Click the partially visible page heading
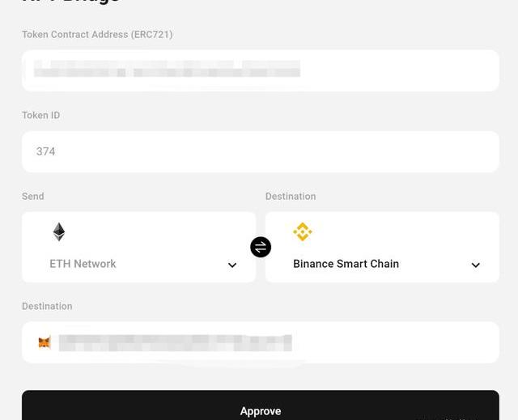 (x=71, y=2)
